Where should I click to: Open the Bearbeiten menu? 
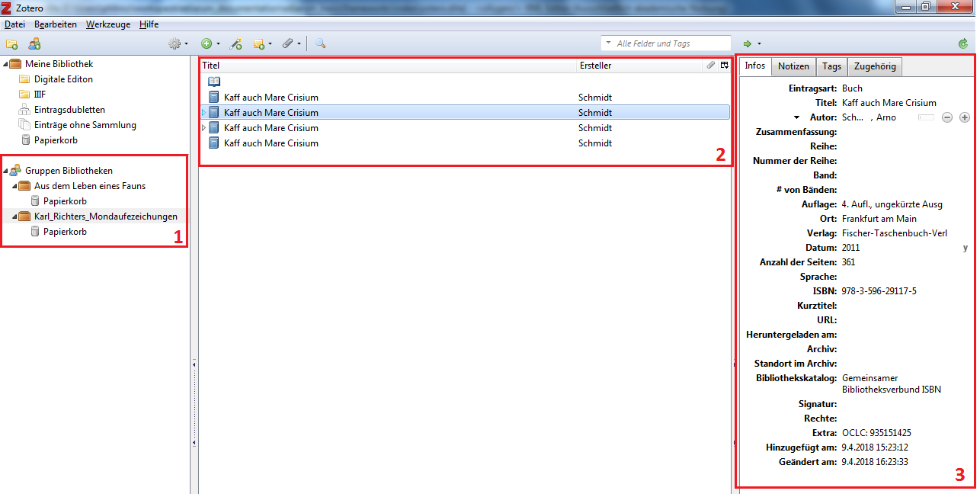pyautogui.click(x=56, y=24)
